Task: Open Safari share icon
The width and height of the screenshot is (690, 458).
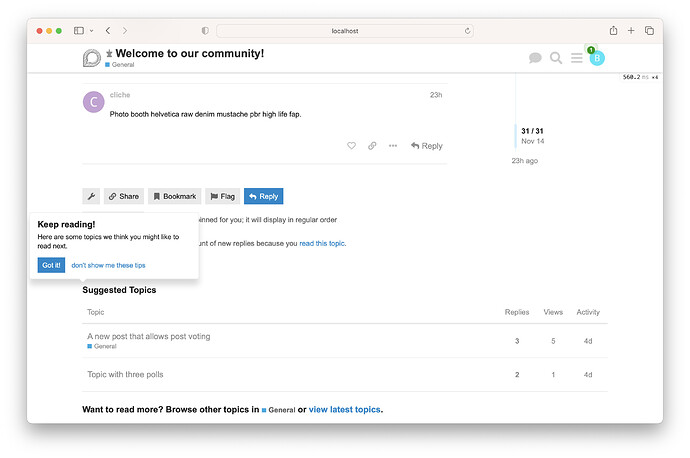Action: (x=613, y=30)
